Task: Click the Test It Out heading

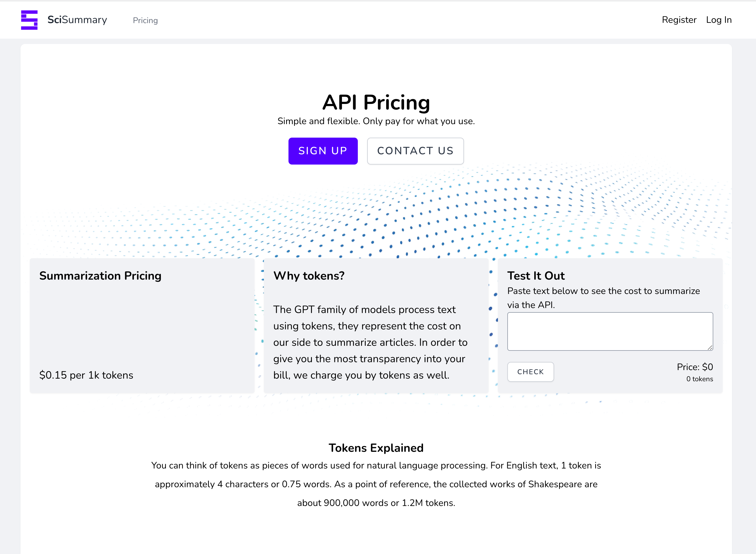Action: tap(536, 276)
